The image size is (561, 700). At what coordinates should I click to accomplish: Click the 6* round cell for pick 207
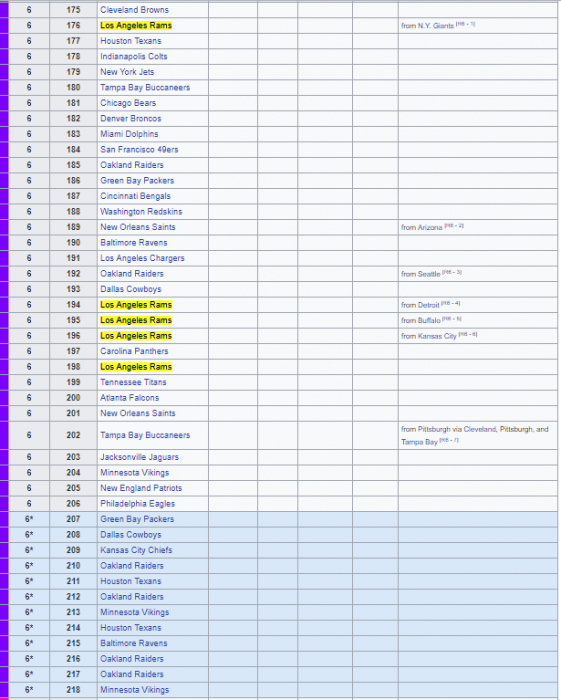[x=29, y=519]
